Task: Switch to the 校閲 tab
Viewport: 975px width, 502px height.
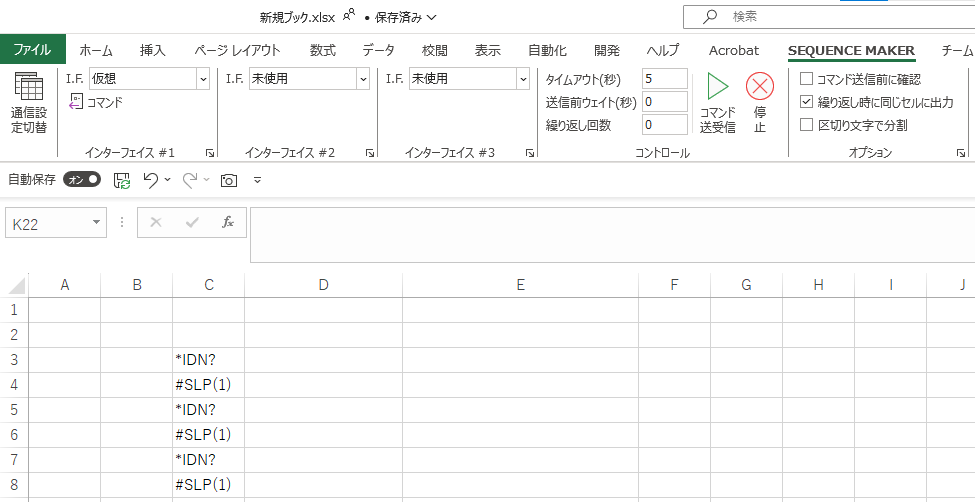Action: (x=434, y=51)
